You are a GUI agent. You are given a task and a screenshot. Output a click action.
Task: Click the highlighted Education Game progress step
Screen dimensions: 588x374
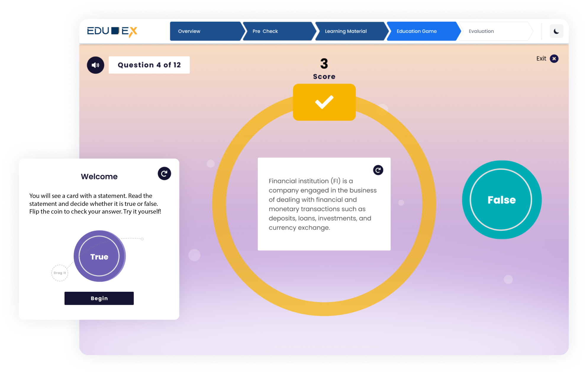[416, 31]
